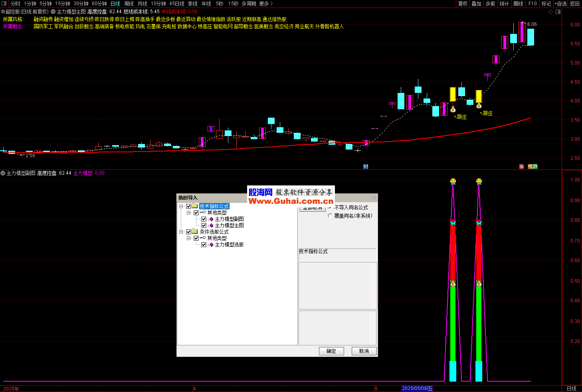The width and height of the screenshot is (582, 392).
Task: Uncheck the 技术指标公式 folder checkbox
Action: click(x=189, y=206)
